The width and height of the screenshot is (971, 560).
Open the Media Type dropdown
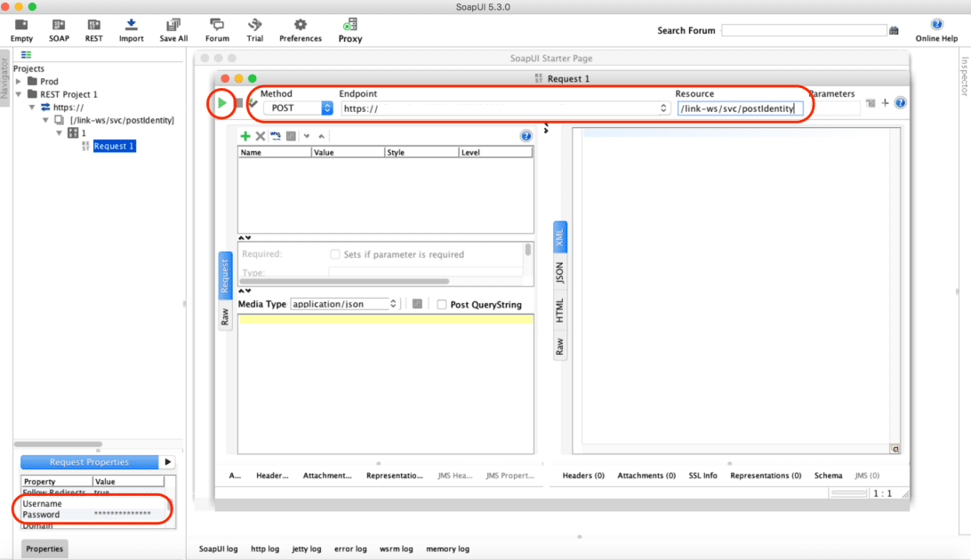[x=344, y=304]
